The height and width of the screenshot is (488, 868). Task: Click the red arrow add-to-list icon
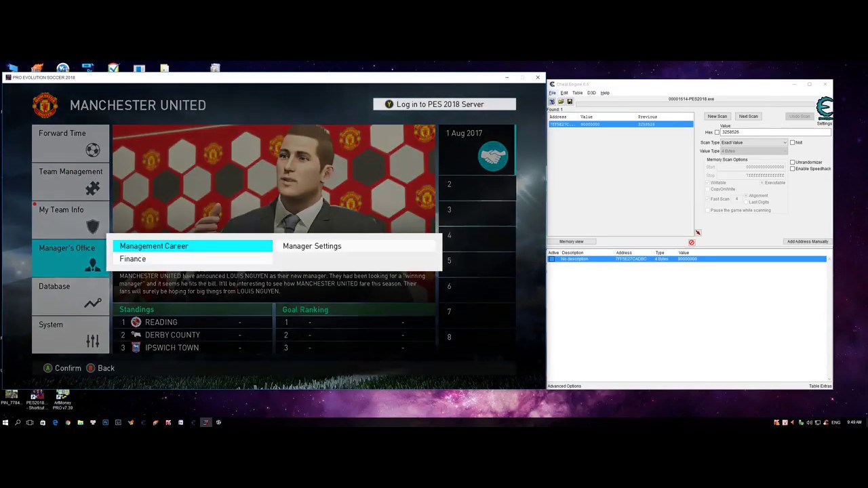coord(698,232)
